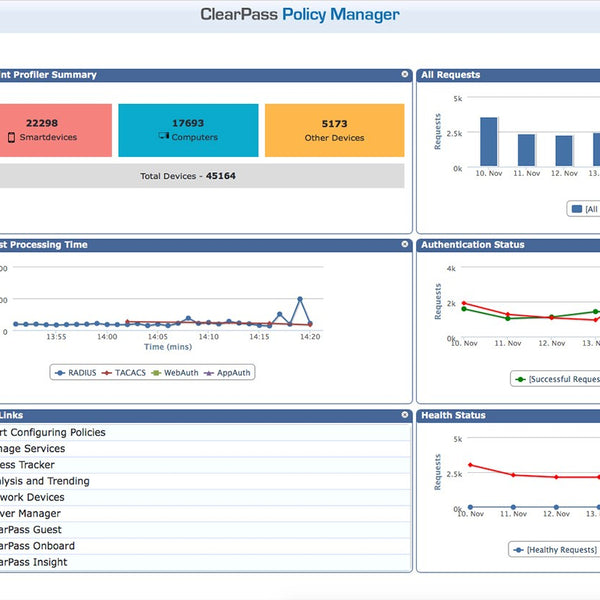600x600 pixels.
Task: Toggle the AppAuth series in legend
Action: 227,373
